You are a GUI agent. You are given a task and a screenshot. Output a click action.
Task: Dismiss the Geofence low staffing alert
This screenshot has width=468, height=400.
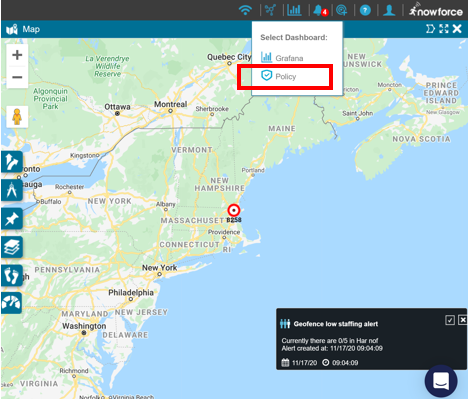tap(463, 320)
